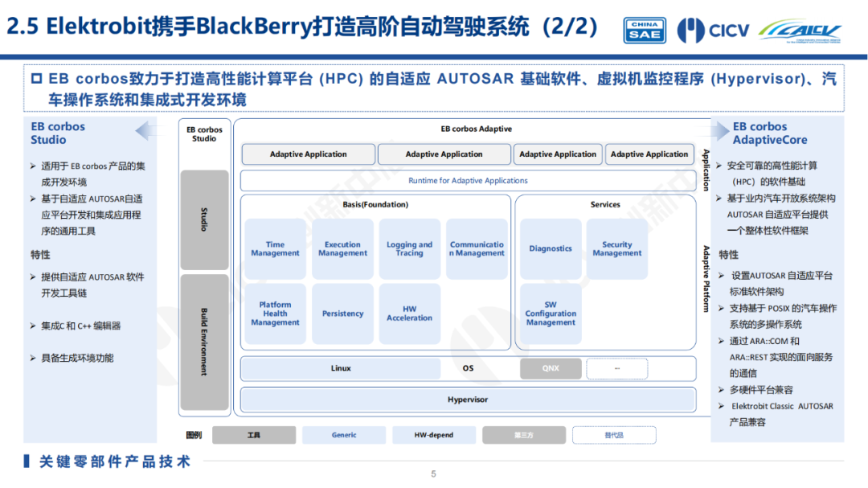Screen dimensions: 868x488
Task: Select the Persistency block
Action: [342, 314]
